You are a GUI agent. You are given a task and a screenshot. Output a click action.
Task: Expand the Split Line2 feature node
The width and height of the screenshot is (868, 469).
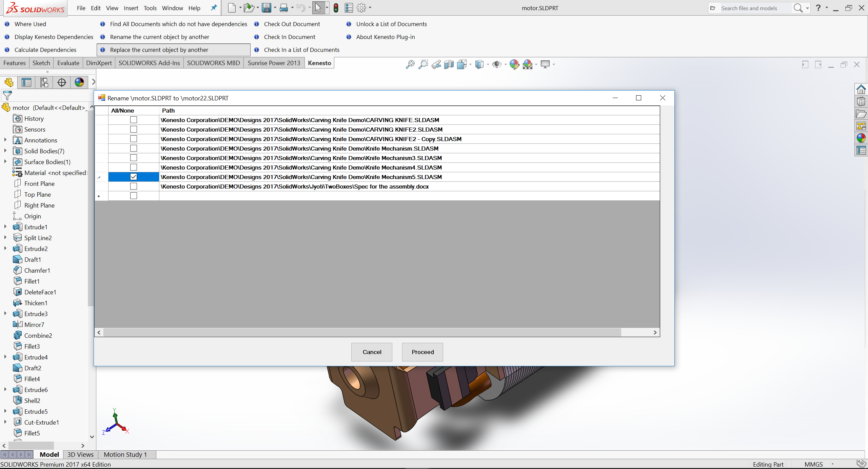[5, 238]
